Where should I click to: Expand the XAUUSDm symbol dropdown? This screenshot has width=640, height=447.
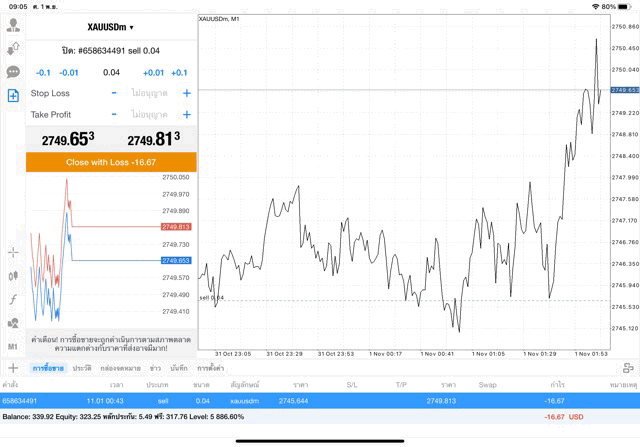[110, 27]
